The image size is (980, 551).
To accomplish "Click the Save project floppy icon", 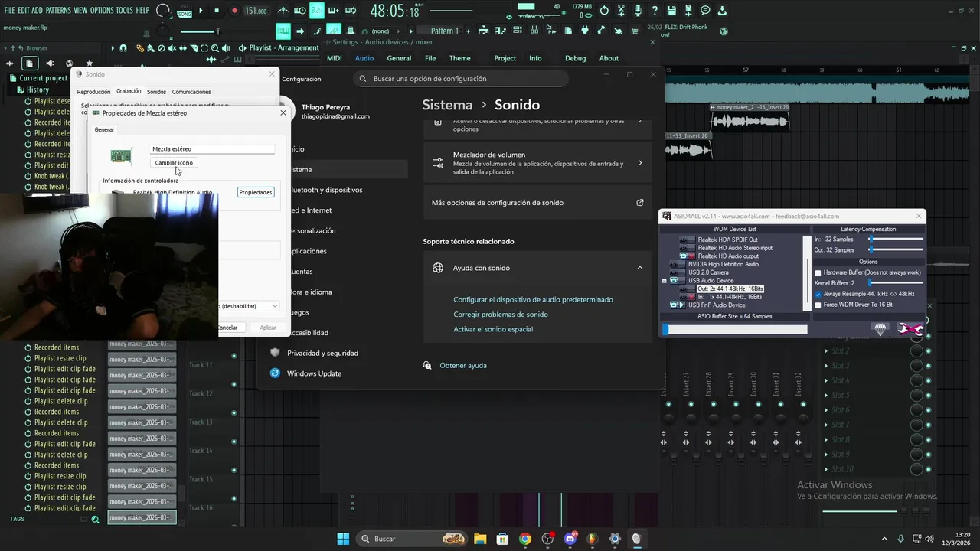I will (671, 11).
